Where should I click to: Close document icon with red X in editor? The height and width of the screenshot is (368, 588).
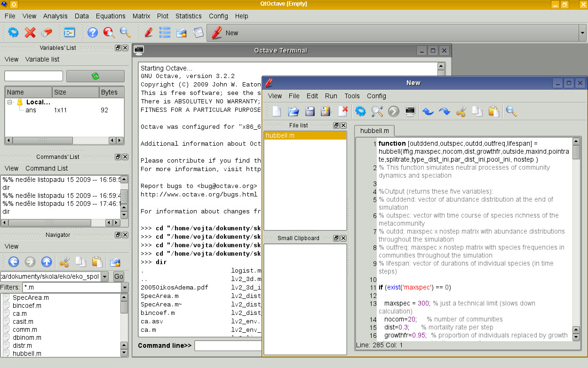pyautogui.click(x=343, y=111)
